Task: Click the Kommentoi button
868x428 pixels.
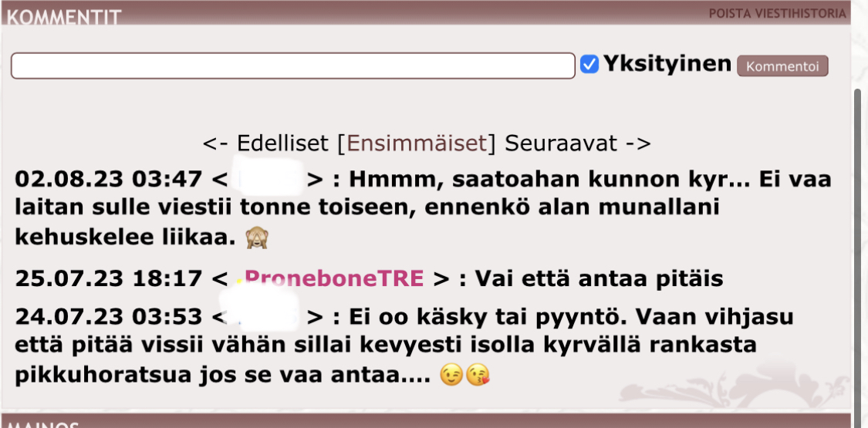Action: (x=782, y=66)
